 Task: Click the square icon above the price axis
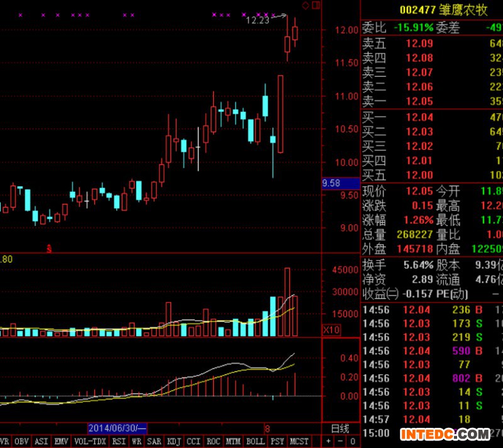[314, 6]
